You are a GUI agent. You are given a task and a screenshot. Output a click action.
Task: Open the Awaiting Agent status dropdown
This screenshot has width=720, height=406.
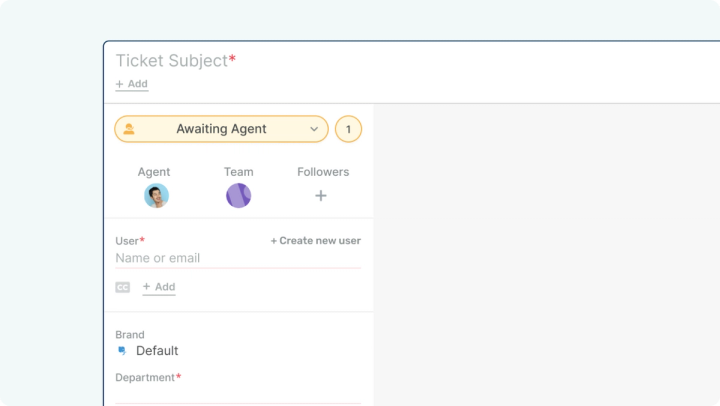(221, 129)
